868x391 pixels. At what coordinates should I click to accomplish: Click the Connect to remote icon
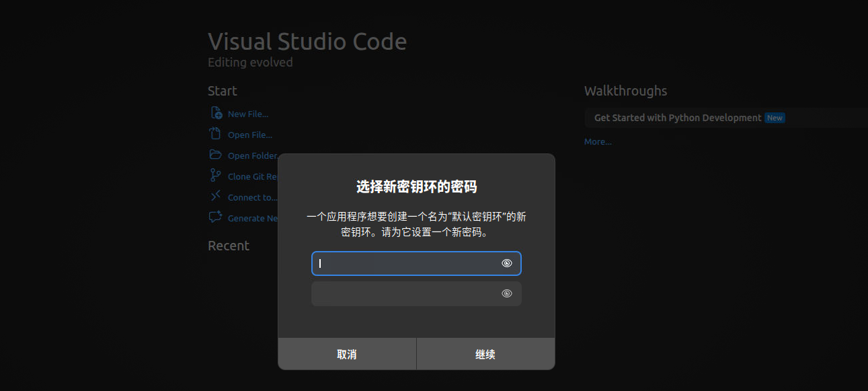point(215,197)
